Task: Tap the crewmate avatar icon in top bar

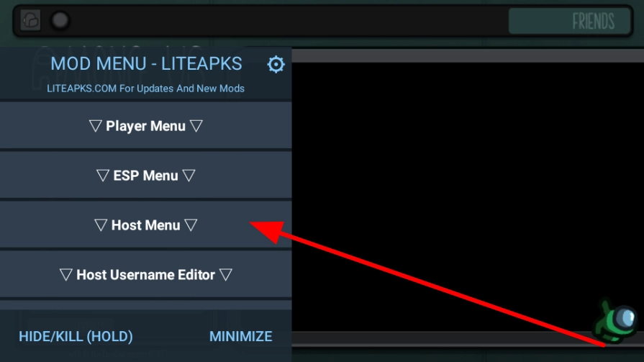Action: pyautogui.click(x=31, y=20)
